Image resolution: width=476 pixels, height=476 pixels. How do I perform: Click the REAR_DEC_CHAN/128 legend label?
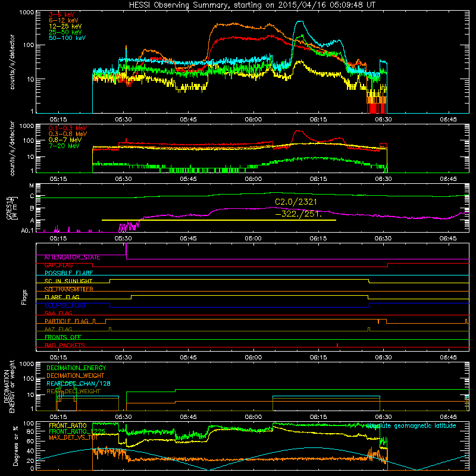[79, 384]
